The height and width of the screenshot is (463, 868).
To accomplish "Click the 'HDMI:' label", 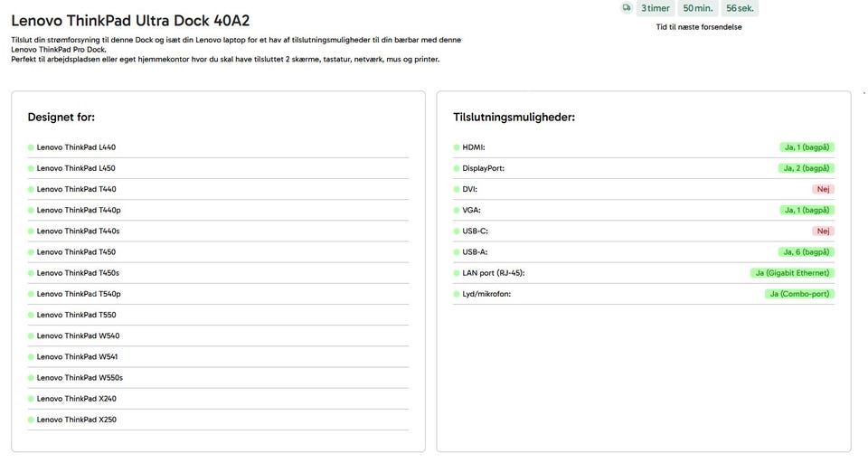I will click(473, 147).
